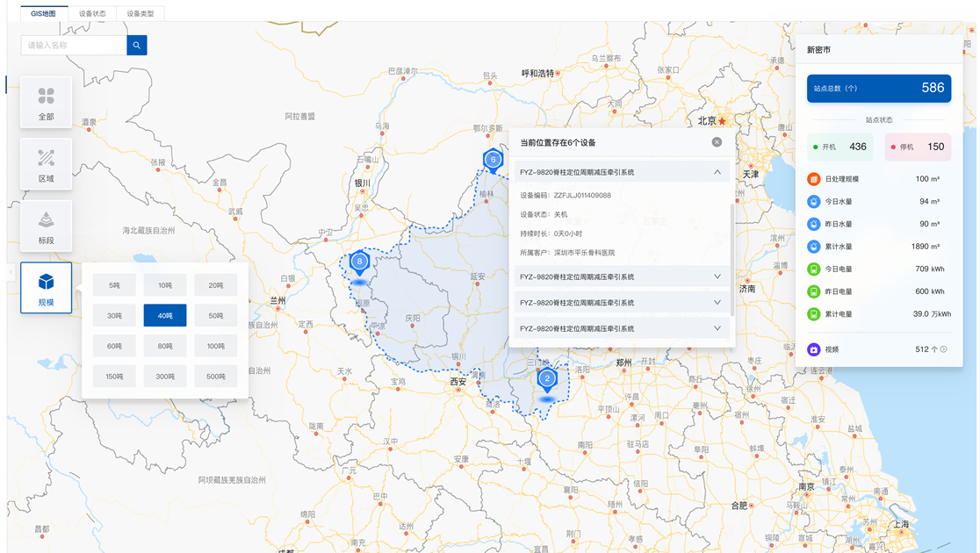This screenshot has width=980, height=553.
Task: Switch to the 设备状态 tab
Action: [92, 14]
